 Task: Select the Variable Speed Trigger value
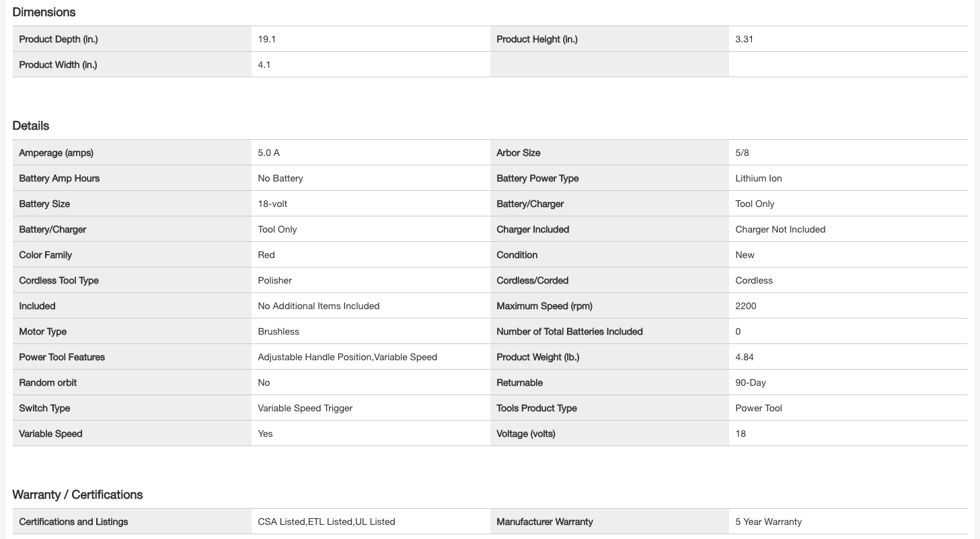pyautogui.click(x=305, y=409)
